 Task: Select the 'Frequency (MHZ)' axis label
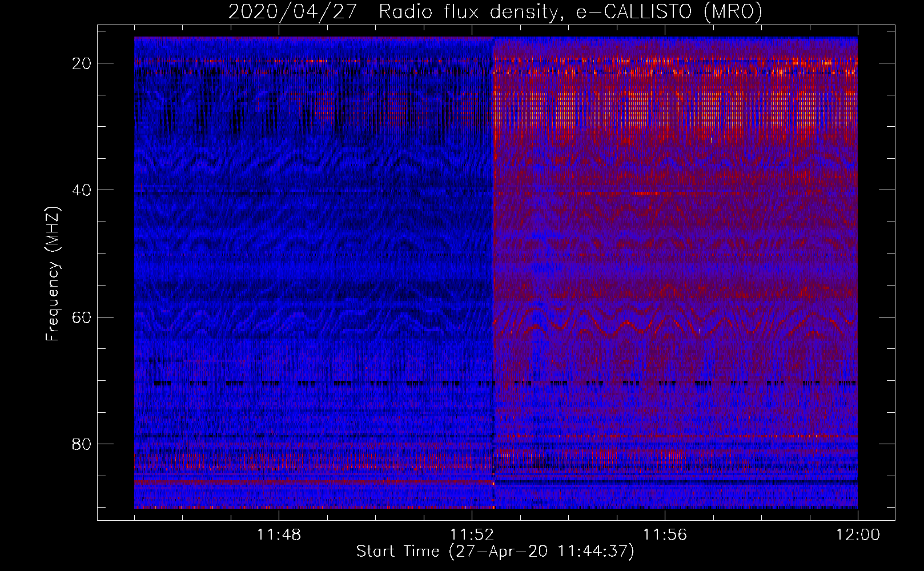[x=53, y=274]
